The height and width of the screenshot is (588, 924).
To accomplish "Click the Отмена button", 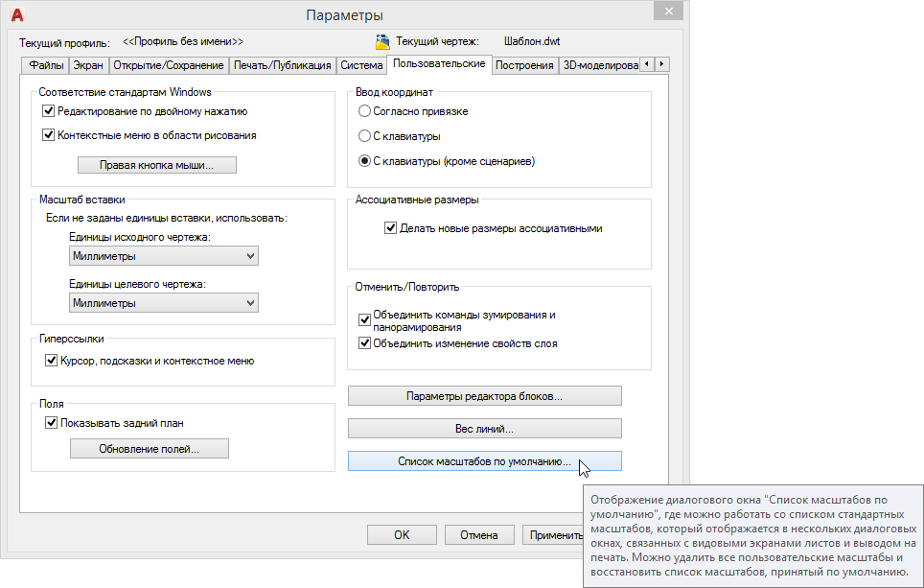I will [x=479, y=535].
